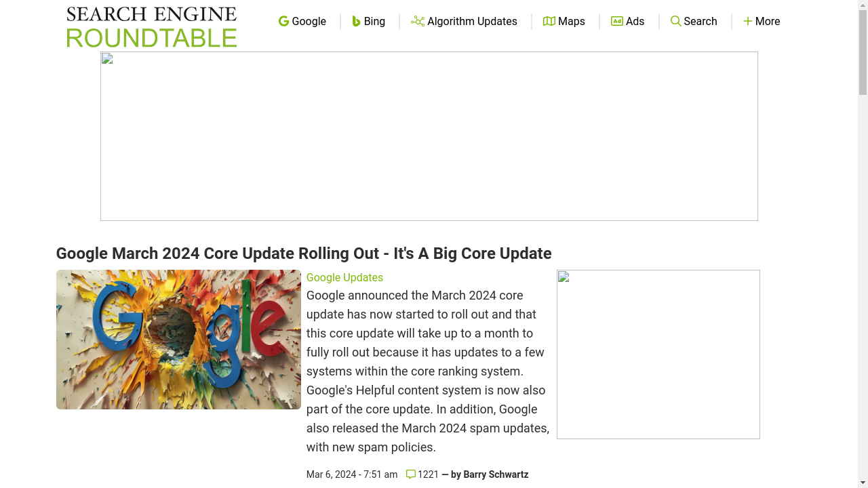Image resolution: width=868 pixels, height=488 pixels.
Task: Click the Bing 'b' logo icon
Action: (356, 22)
